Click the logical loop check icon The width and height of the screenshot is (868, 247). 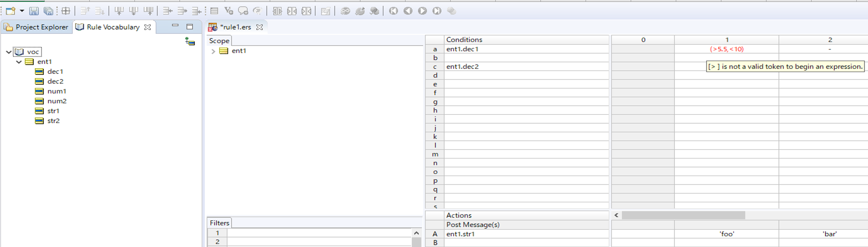[x=345, y=11]
